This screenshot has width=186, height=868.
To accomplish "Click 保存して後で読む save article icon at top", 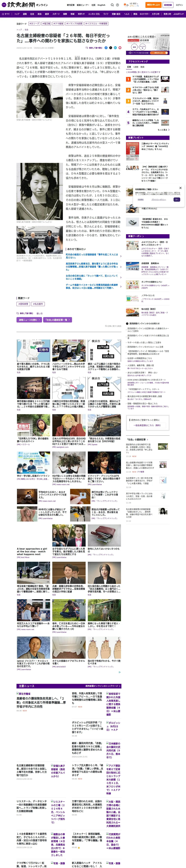I will pyautogui.click(x=94, y=48).
